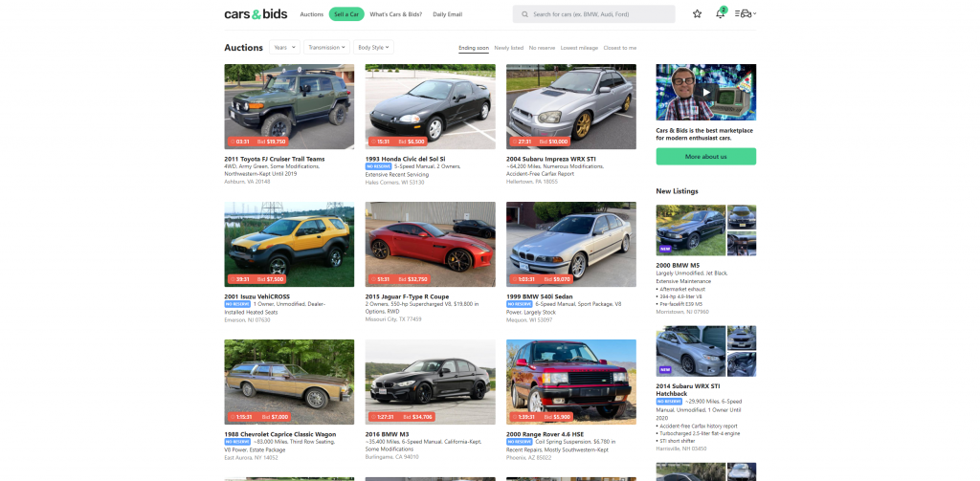Viewport: 980px width, 481px height.
Task: Select the Ending soon sort tab
Action: [474, 48]
